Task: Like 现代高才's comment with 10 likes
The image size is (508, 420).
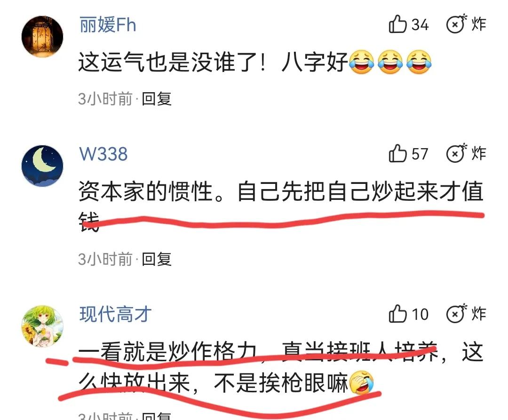Action: 397,314
